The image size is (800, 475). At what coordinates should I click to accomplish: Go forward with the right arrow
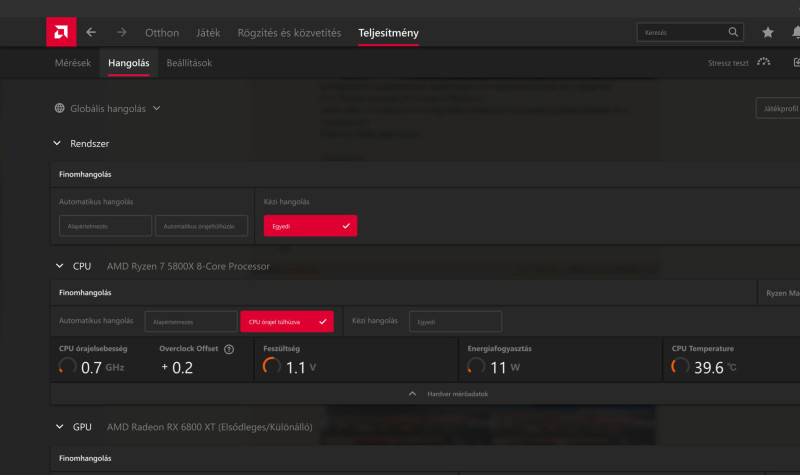point(121,32)
